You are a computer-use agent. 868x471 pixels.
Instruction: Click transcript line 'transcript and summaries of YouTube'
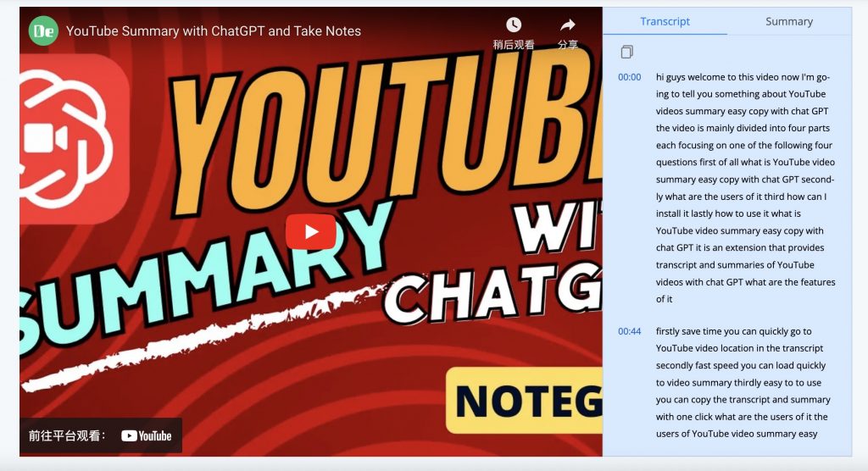click(735, 264)
